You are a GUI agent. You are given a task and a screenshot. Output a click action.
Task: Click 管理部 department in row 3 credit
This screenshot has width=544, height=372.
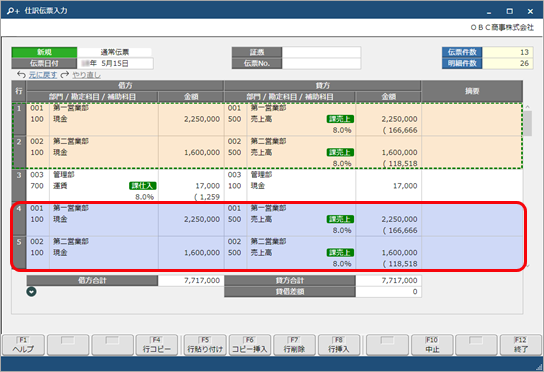261,175
